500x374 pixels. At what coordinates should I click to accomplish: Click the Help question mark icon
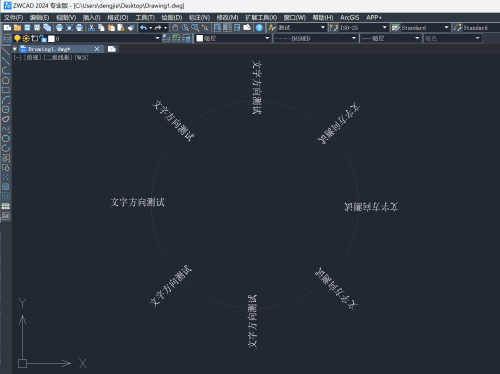pos(259,28)
